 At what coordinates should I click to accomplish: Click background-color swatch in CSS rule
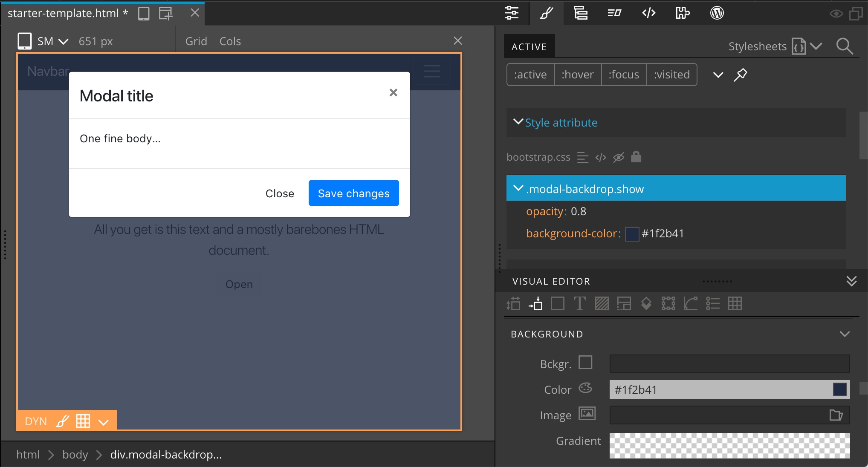tap(632, 234)
